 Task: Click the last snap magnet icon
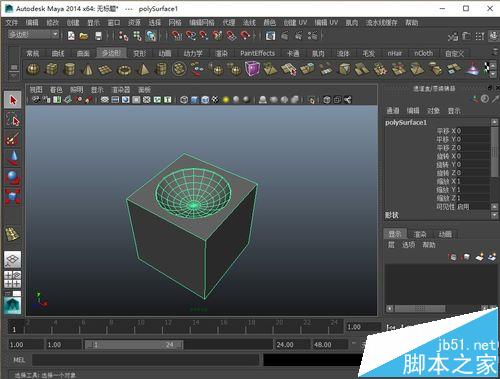click(245, 35)
